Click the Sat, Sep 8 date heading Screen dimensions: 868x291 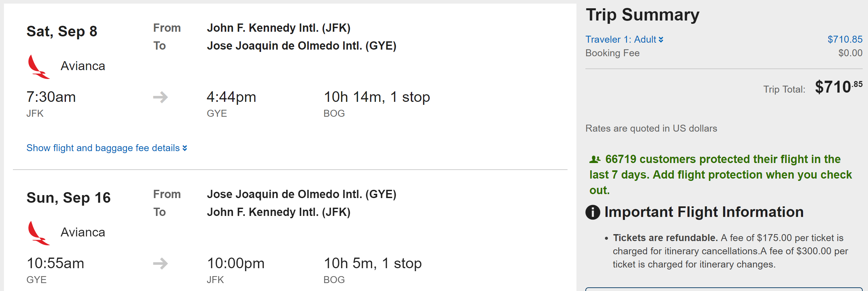[62, 32]
